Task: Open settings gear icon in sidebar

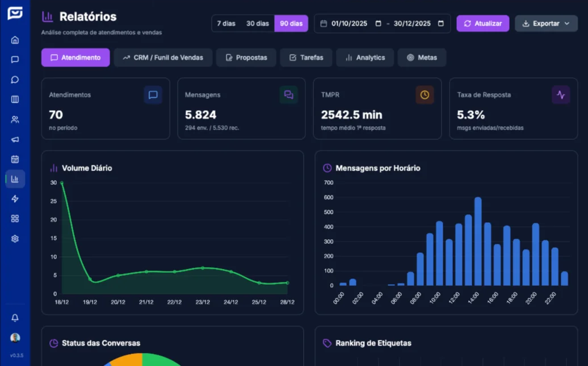Action: [15, 239]
